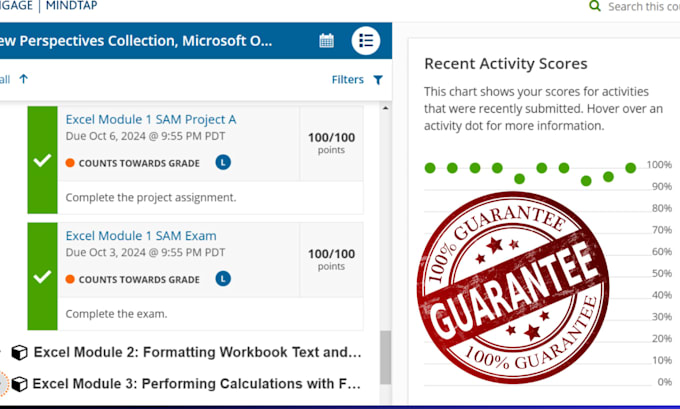Click orange dot beside SAM Exam grade label

[x=70, y=279]
